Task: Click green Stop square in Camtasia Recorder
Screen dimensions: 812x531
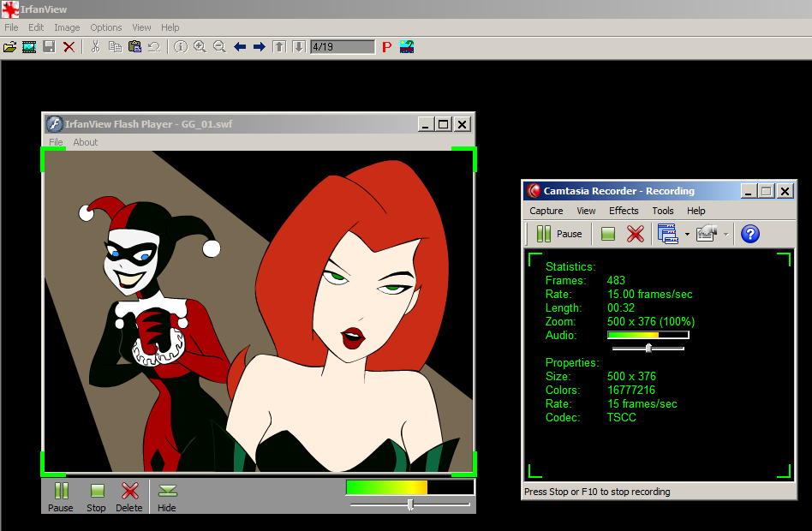Action: pos(608,234)
